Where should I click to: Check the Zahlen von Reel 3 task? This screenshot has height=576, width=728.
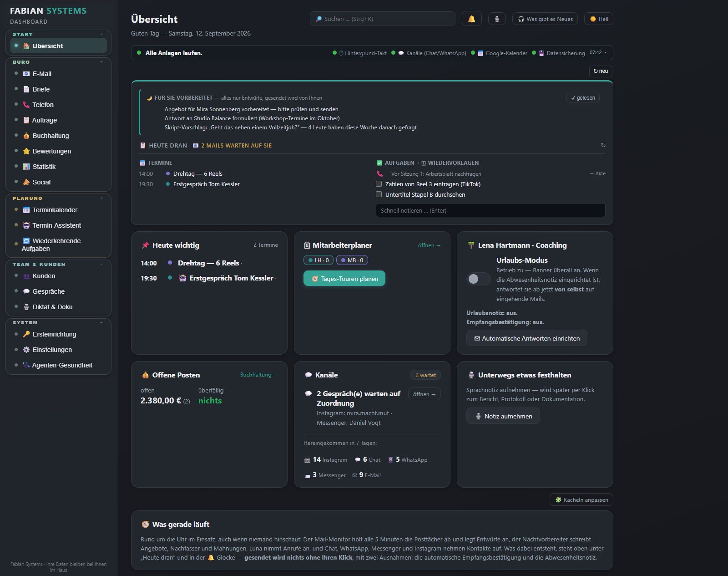coord(379,184)
